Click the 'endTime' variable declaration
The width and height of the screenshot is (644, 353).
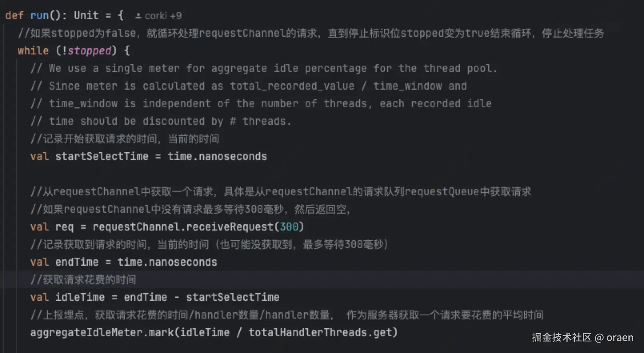[77, 262]
